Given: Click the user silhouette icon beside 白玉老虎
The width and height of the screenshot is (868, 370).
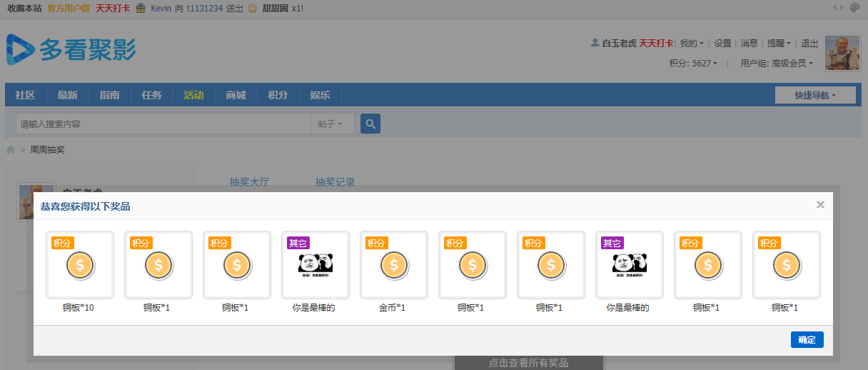Looking at the screenshot, I should (595, 43).
